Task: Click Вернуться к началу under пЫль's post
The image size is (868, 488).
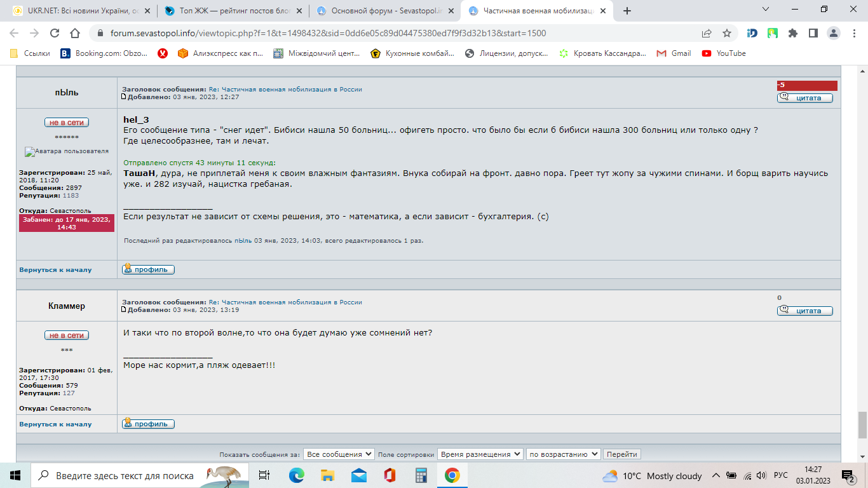Action: click(x=55, y=270)
